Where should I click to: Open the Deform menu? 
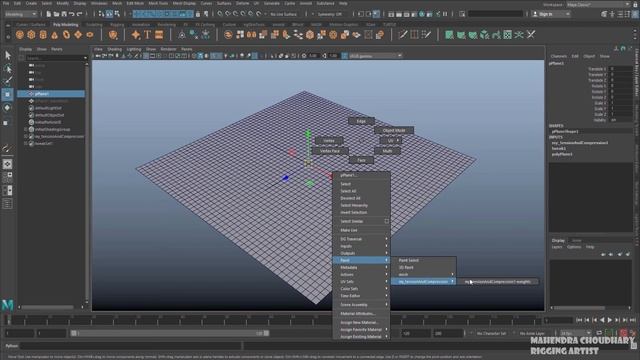point(242,3)
